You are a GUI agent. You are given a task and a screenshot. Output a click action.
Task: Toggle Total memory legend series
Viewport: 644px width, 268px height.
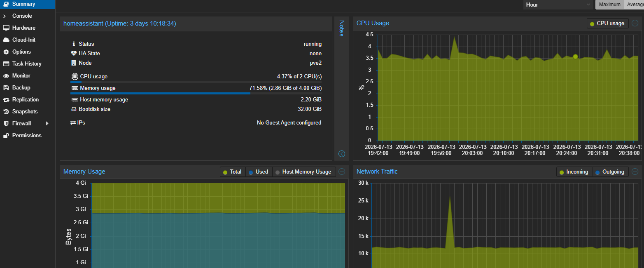coord(233,172)
